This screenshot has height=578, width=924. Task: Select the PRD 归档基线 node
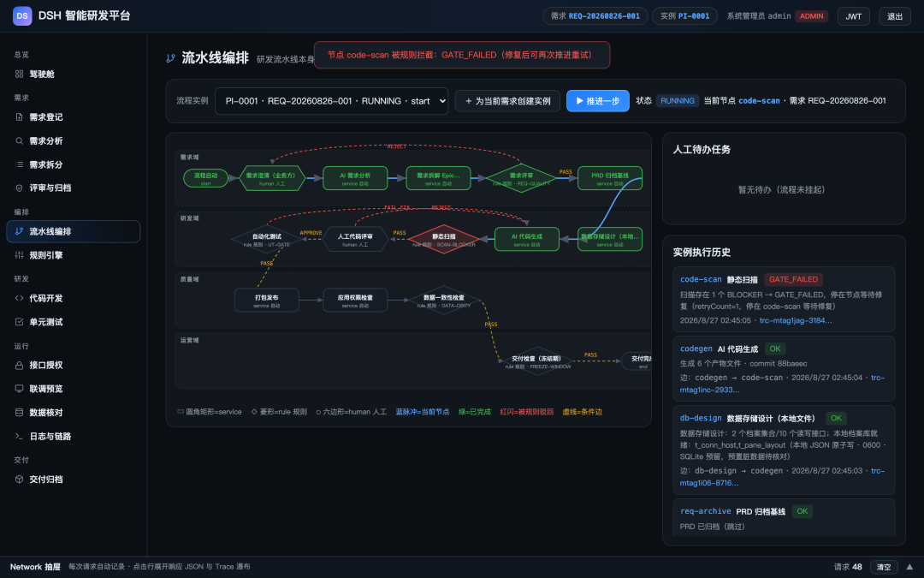click(610, 178)
